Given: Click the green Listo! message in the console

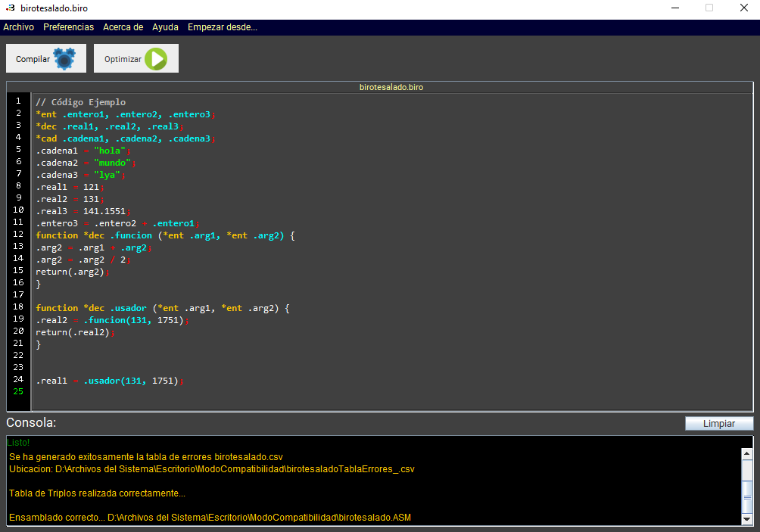Looking at the screenshot, I should tap(20, 442).
